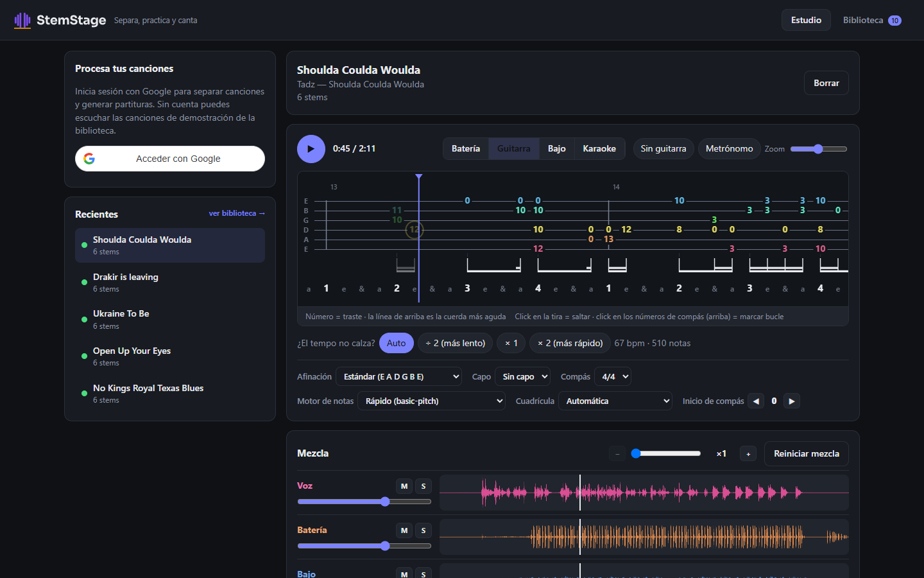Toggle the Sin guitarra option
924x578 pixels.
coord(663,149)
